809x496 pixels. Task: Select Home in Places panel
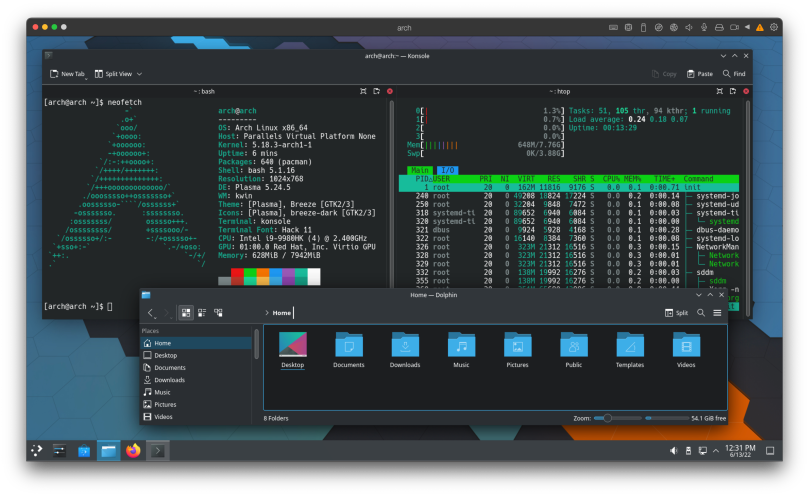[x=196, y=343]
